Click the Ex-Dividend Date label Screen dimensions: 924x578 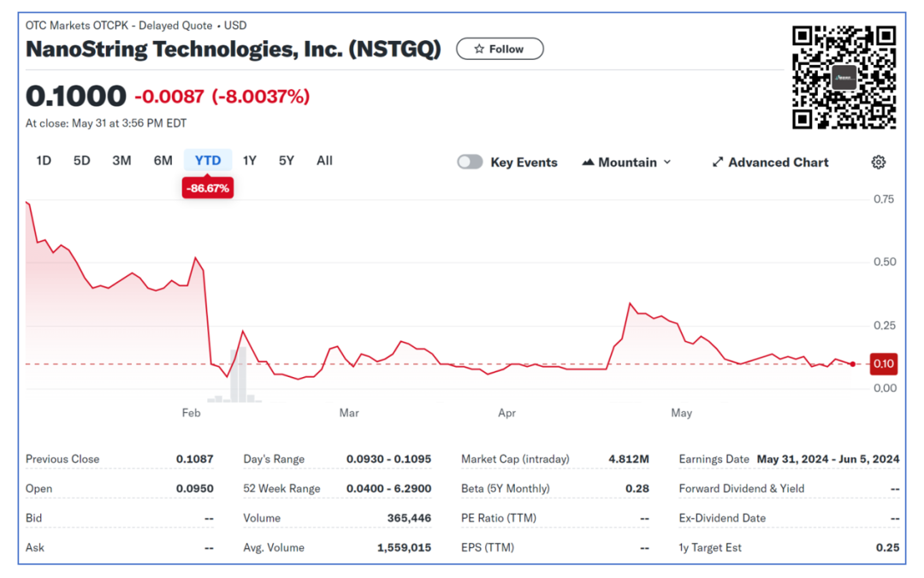[x=722, y=518]
